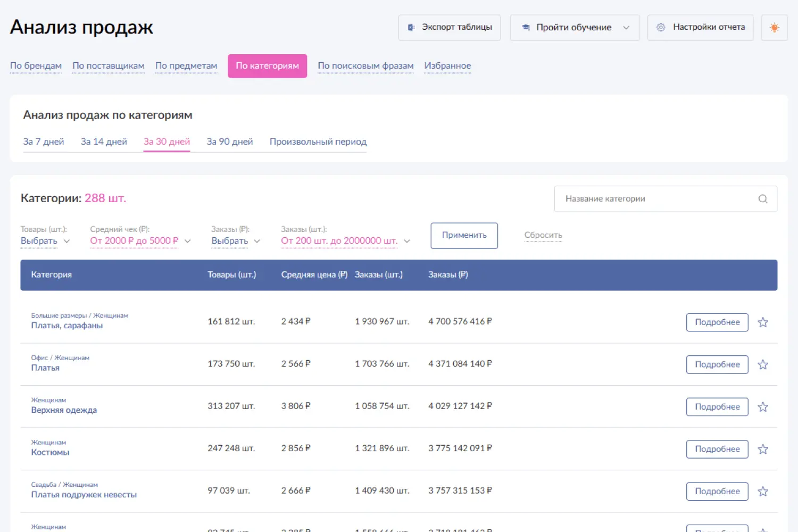Select the За 7 дней period
This screenshot has width=798, height=532.
coord(44,142)
